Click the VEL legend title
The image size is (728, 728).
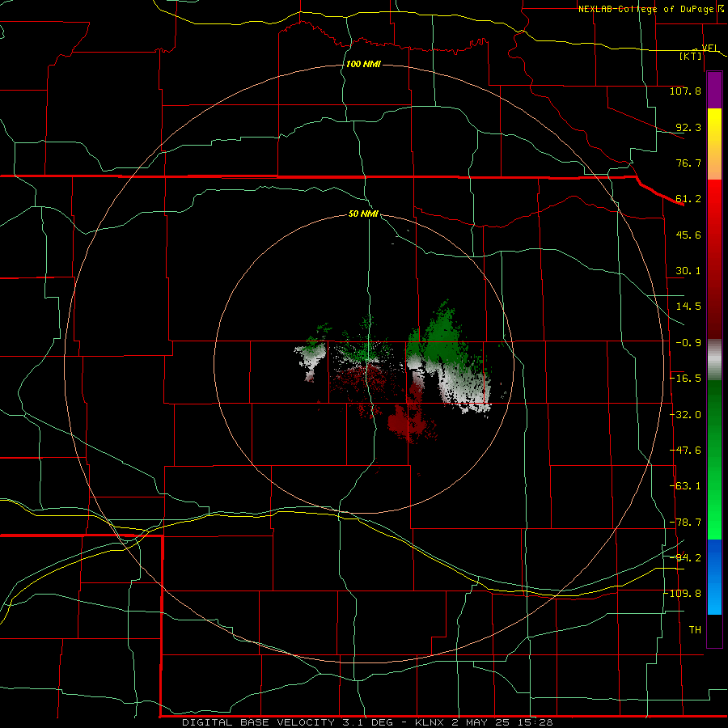pyautogui.click(x=710, y=48)
